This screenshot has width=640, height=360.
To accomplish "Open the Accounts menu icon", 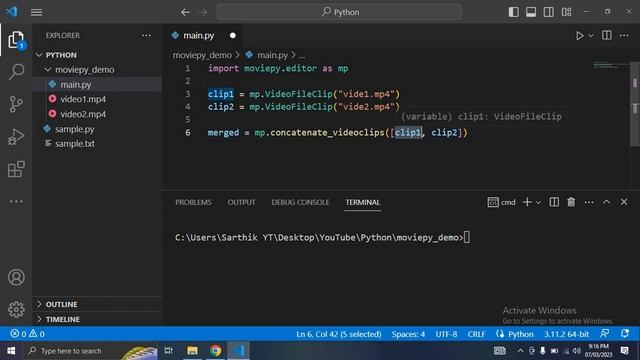I will tap(16, 278).
